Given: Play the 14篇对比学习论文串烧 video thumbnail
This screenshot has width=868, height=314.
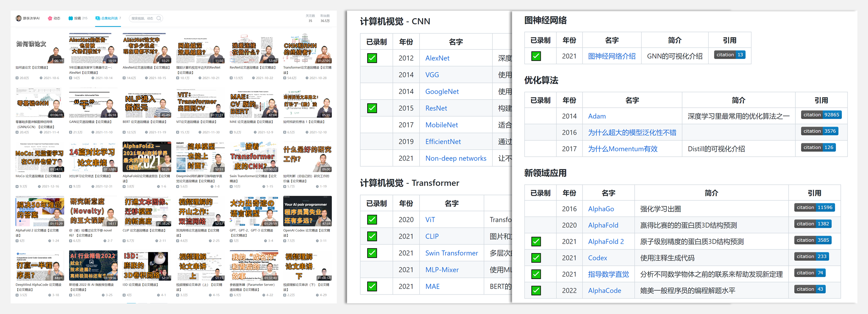Looking at the screenshot, I should [93, 157].
